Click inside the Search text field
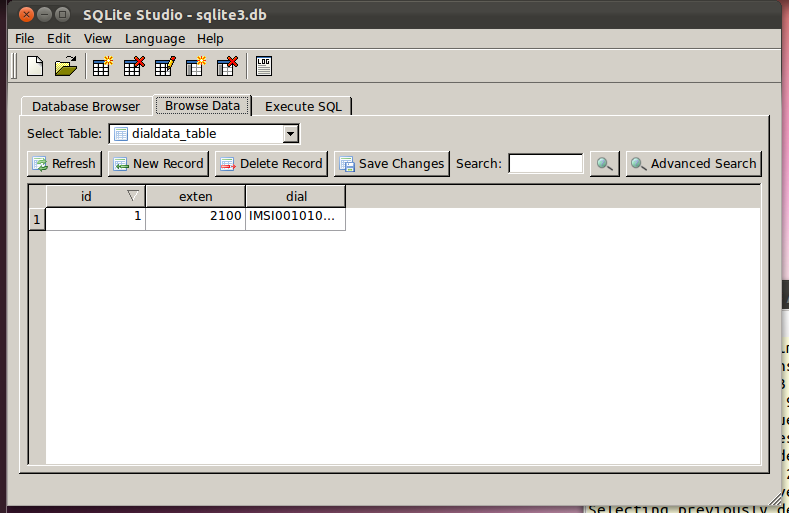The width and height of the screenshot is (789, 513). (x=545, y=164)
